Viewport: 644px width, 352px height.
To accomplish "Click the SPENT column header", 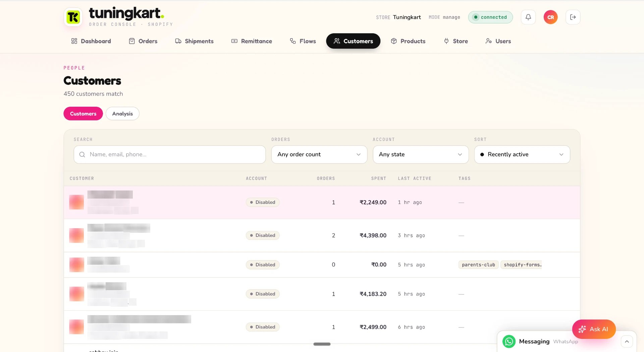I will 379,179.
